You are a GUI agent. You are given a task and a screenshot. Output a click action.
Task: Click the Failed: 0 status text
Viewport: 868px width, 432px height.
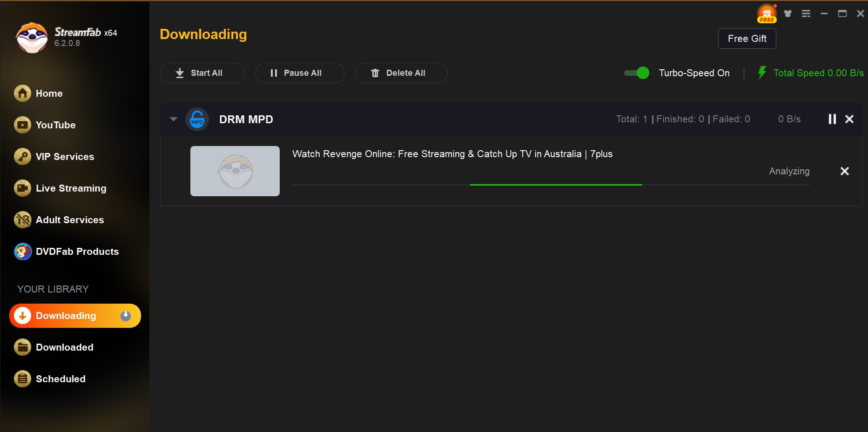tap(731, 119)
